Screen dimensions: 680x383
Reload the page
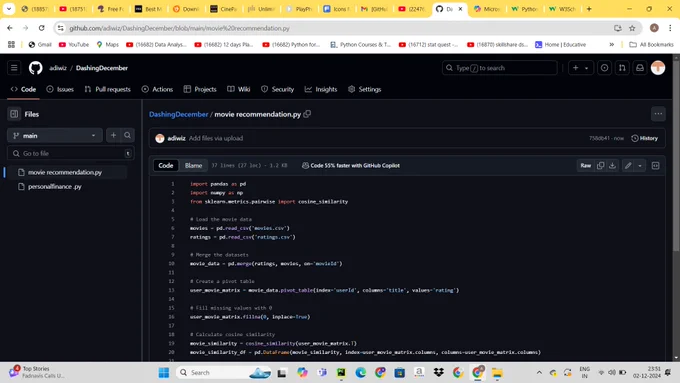(42, 28)
